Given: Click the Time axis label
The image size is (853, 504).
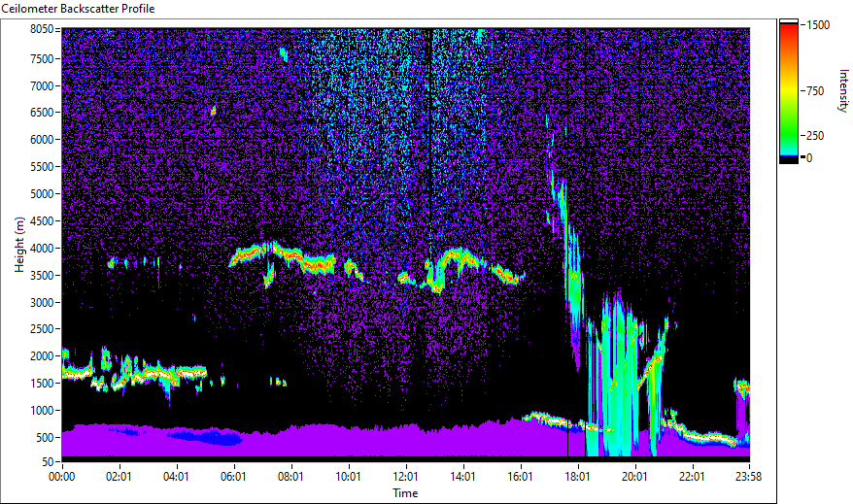Looking at the screenshot, I should click(x=405, y=493).
